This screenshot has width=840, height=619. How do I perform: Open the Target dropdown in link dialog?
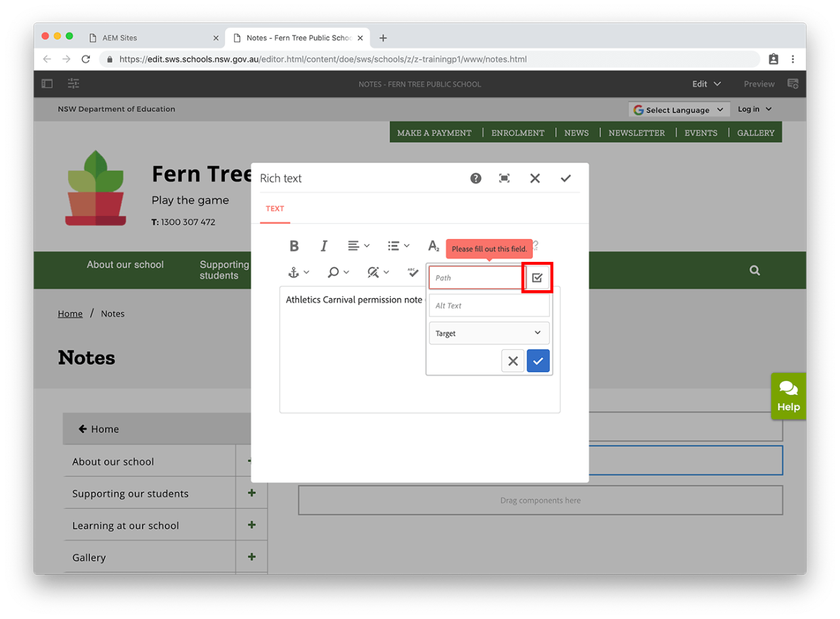pos(489,333)
